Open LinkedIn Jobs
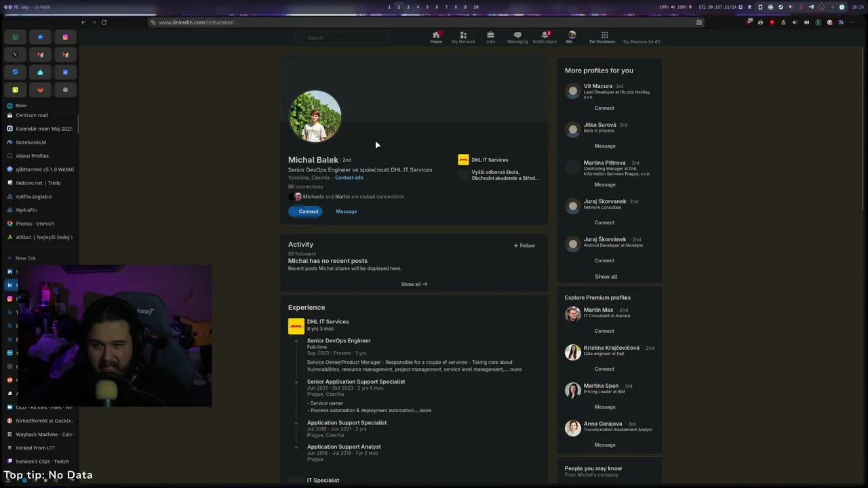This screenshot has height=488, width=868. [x=490, y=37]
